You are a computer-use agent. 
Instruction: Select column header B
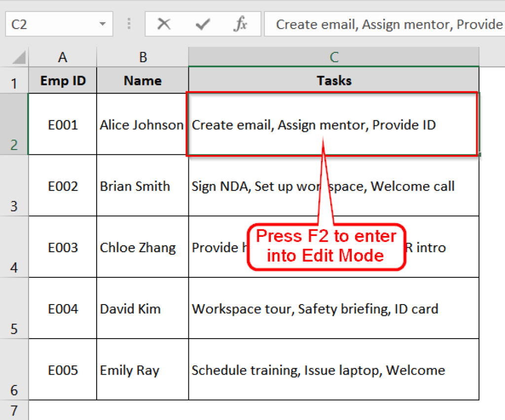pos(142,57)
